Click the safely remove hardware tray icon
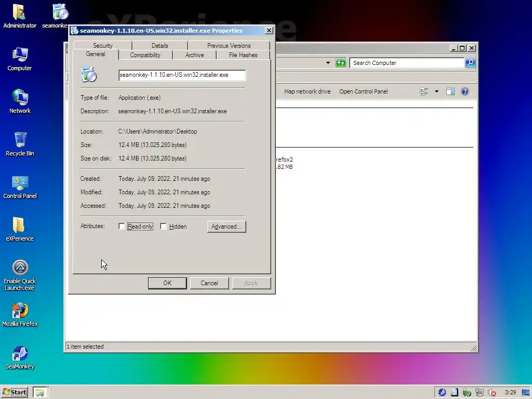 click(467, 393)
